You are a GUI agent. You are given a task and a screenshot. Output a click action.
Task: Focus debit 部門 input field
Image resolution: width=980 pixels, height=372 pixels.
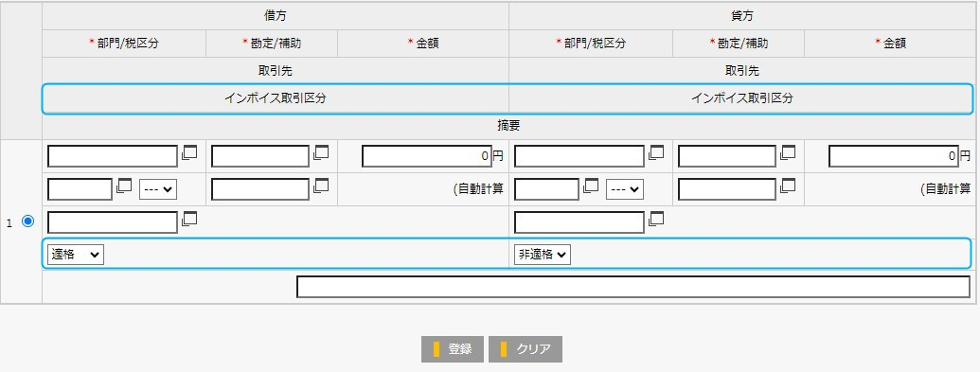pos(113,156)
